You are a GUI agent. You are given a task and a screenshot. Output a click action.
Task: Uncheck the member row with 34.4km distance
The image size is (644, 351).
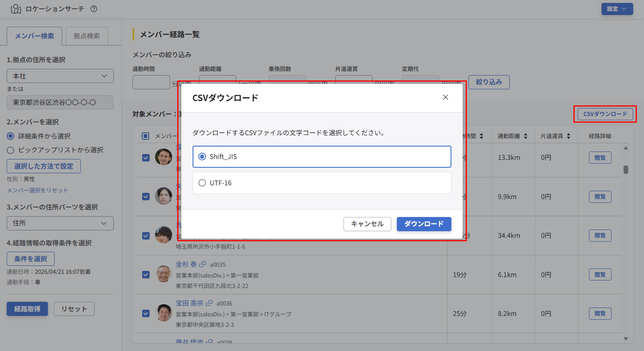click(146, 236)
